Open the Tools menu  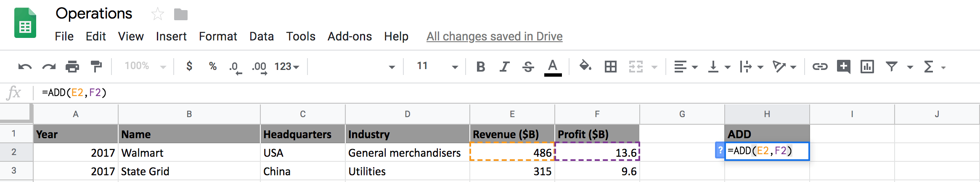pos(301,36)
